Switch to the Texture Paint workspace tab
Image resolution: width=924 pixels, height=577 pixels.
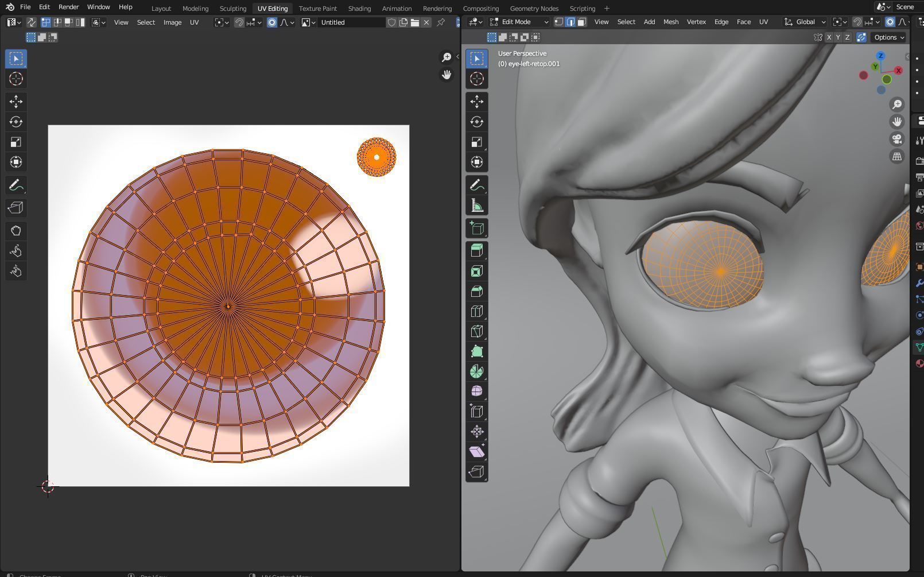pyautogui.click(x=317, y=9)
